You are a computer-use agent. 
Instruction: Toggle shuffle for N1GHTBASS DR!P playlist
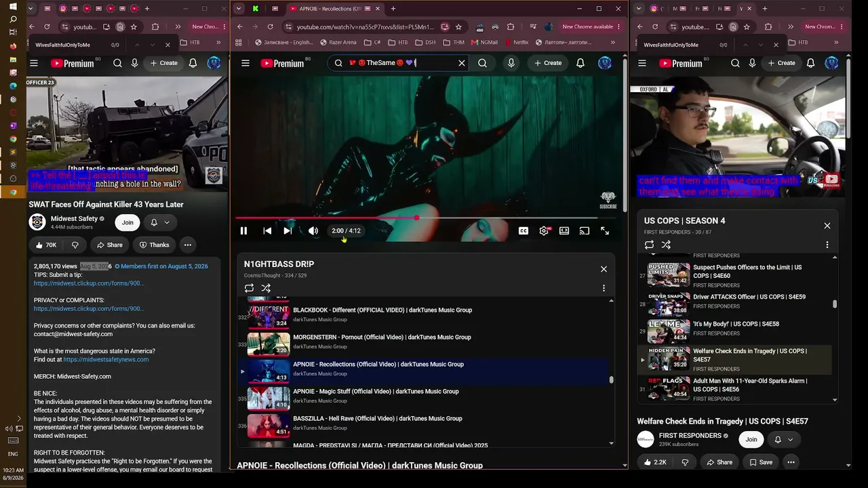266,288
